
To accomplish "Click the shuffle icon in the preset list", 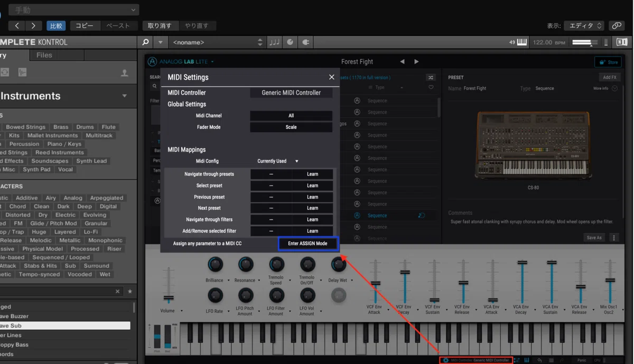I will tap(431, 78).
